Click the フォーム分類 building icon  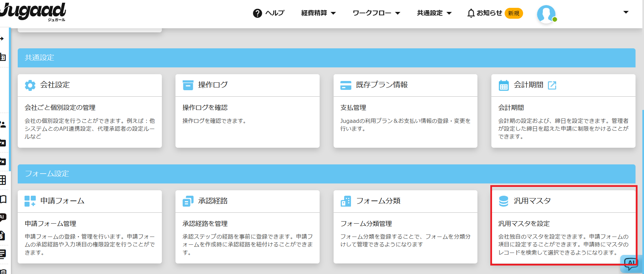[x=346, y=201]
